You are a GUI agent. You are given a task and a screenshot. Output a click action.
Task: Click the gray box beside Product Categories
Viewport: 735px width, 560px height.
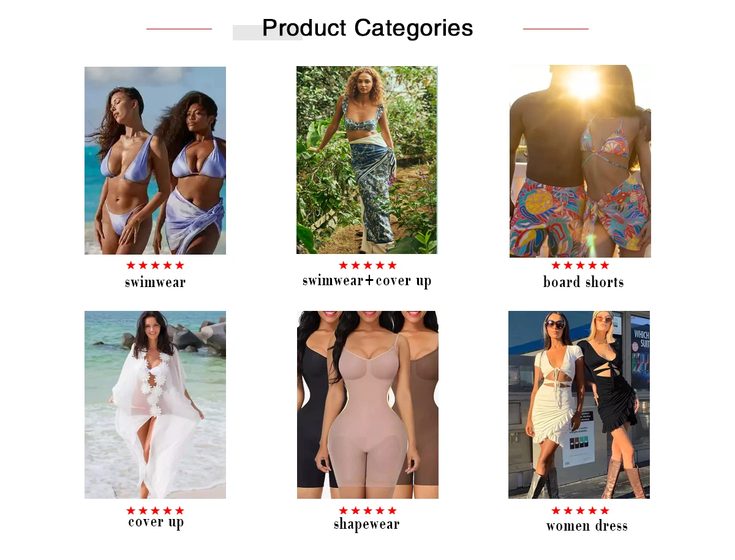coord(268,32)
